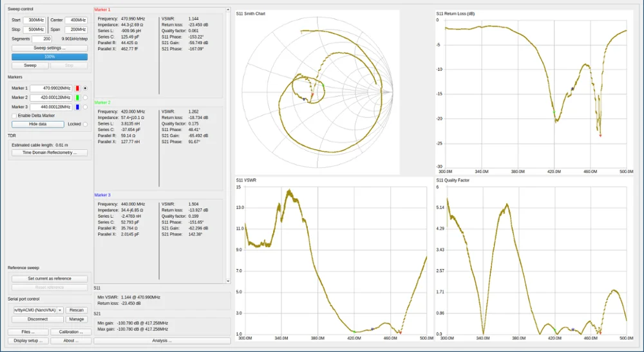Image resolution: width=644 pixels, height=352 pixels.
Task: Click Marker 1 VSWR value 1.144
Action: click(193, 19)
